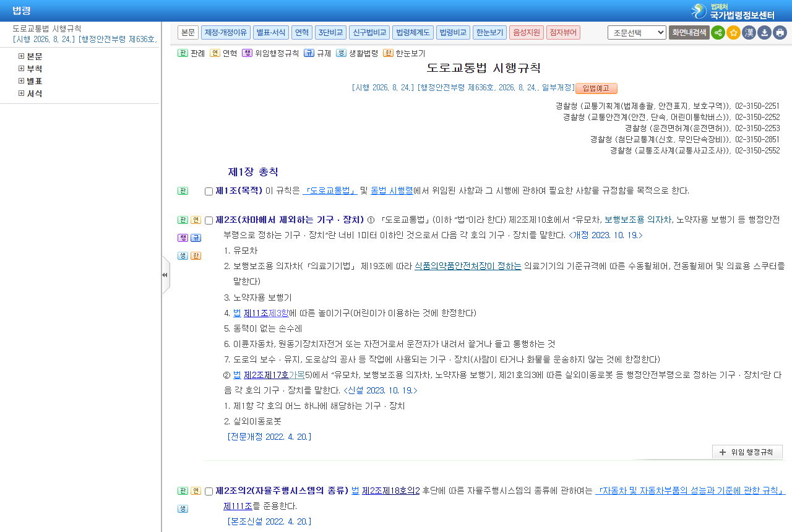The height and width of the screenshot is (532, 792).
Task: Click the blue 규 regulation icon under 제2조
Action: coord(196,238)
